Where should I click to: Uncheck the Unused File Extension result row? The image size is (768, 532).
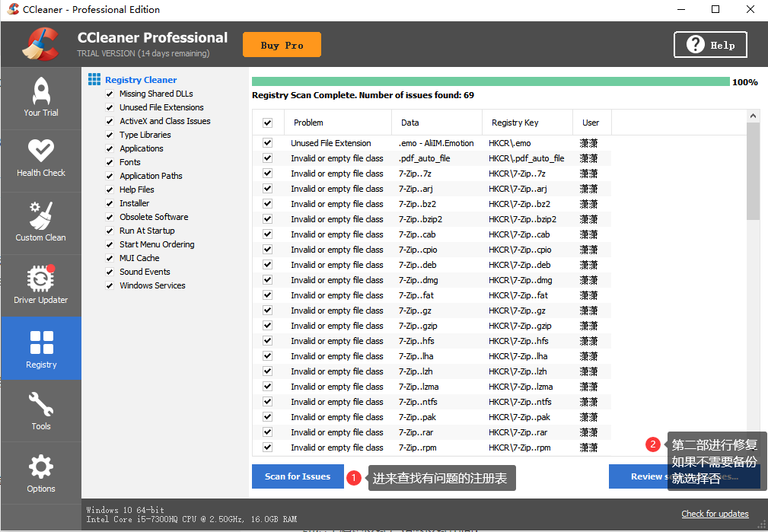[x=268, y=142]
